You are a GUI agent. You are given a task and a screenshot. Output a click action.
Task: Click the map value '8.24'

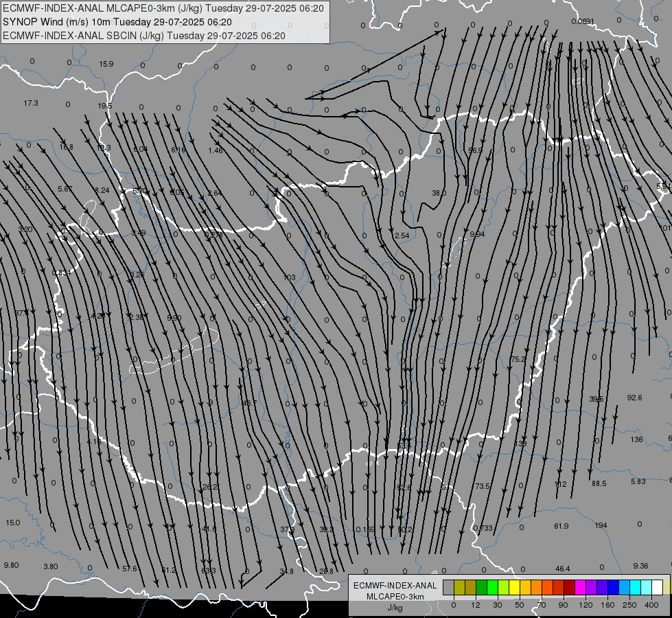click(102, 190)
